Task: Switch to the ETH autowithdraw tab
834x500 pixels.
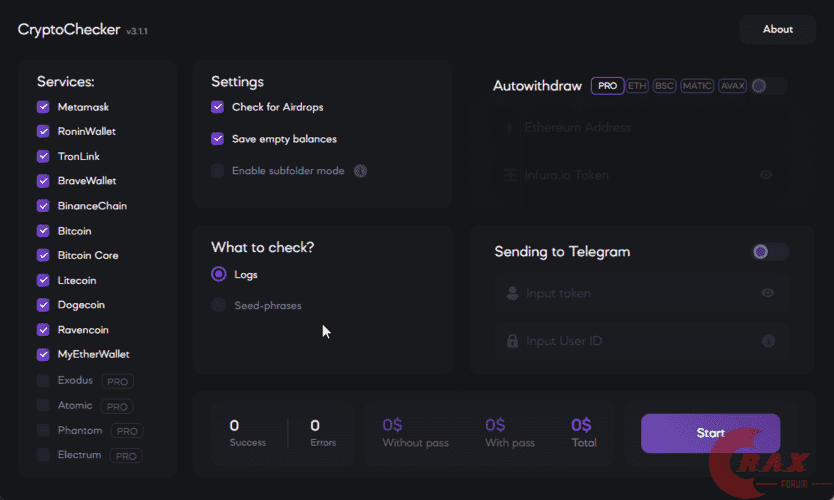Action: point(637,86)
